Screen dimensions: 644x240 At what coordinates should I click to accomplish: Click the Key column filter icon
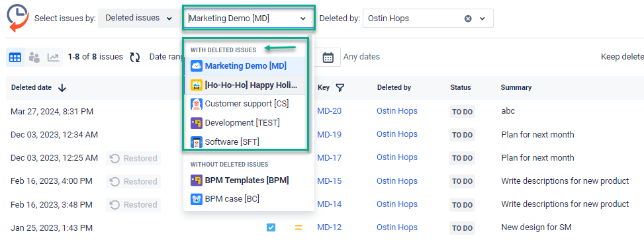[x=340, y=87]
